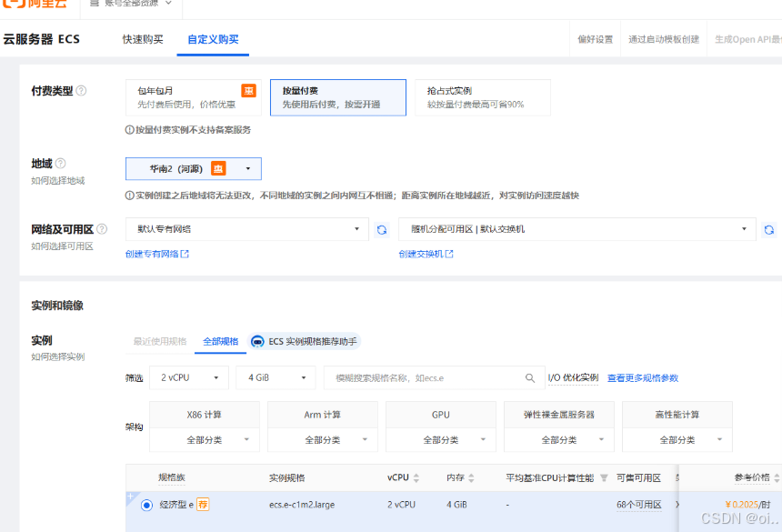
Task: Select GPU architecture
Action: 441,415
